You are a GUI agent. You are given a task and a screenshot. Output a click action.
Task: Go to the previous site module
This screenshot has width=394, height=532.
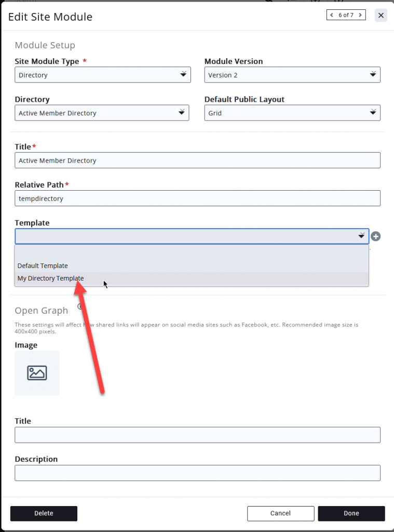point(332,15)
